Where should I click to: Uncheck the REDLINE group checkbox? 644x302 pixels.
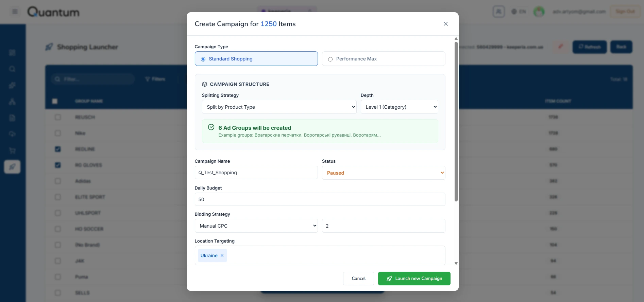coord(58,149)
